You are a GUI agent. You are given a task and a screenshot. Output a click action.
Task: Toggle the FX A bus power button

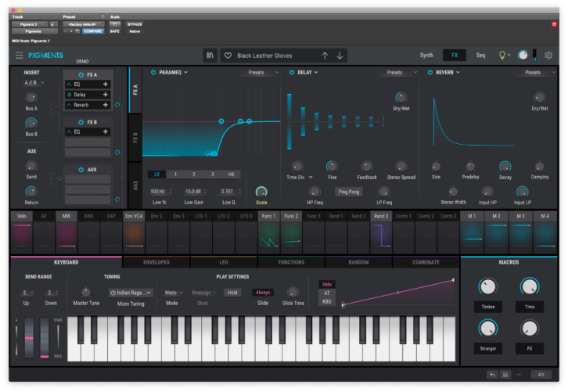point(81,74)
